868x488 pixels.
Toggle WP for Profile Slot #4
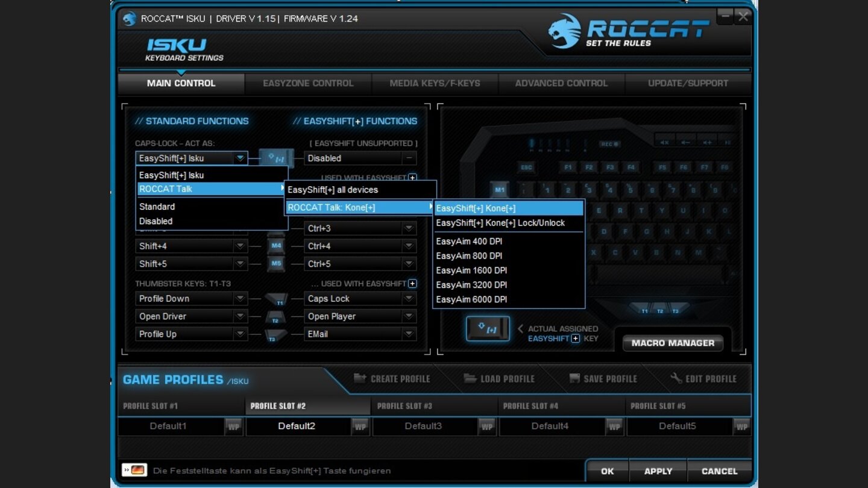click(614, 427)
